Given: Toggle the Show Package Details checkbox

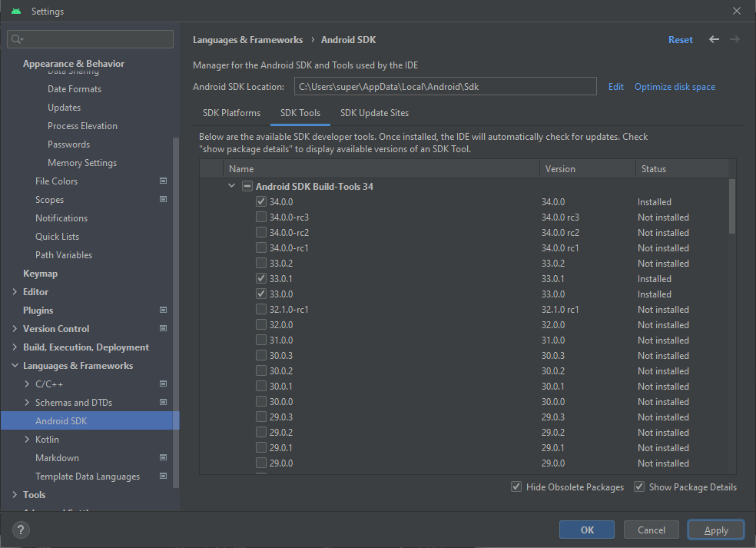Looking at the screenshot, I should tap(639, 487).
